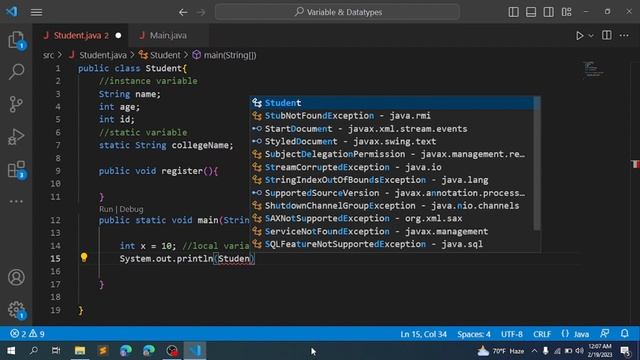Open notifications bell in status bar
Screen dimensions: 640x360
pos(624,333)
